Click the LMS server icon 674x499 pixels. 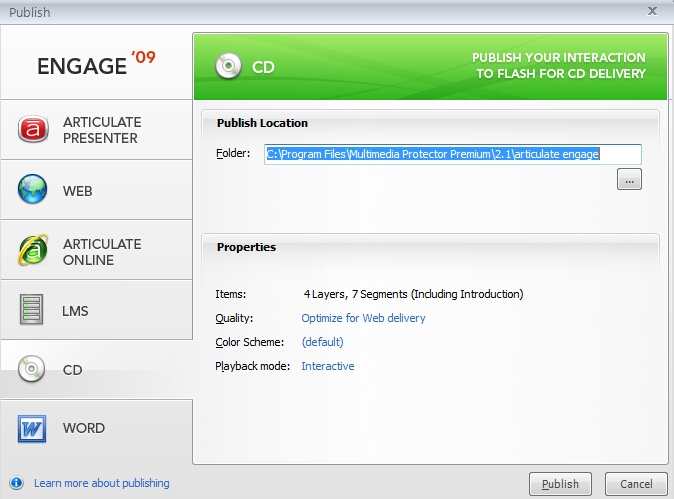(x=33, y=310)
